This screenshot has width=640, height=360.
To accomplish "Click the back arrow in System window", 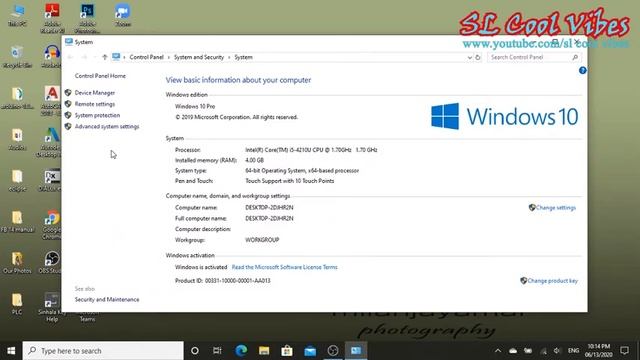I will click(x=70, y=57).
